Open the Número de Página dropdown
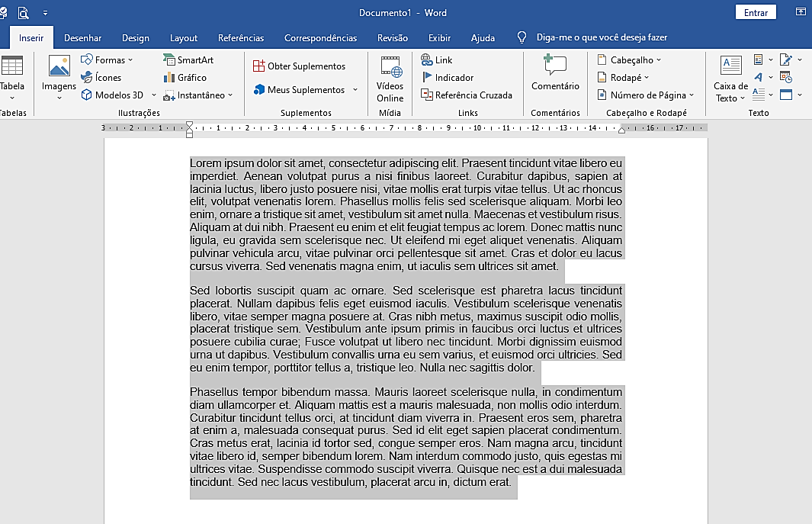 click(692, 95)
